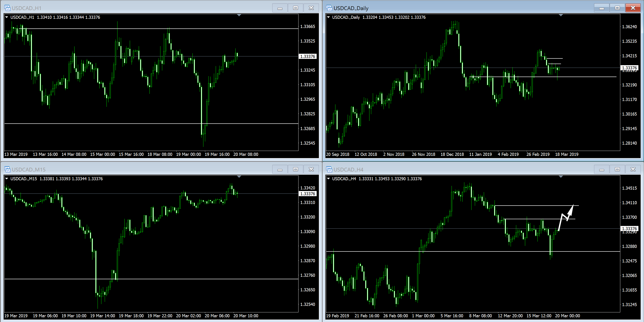Expand the triangle beside USDCAD.,H1 label
The height and width of the screenshot is (322, 644).
click(7, 17)
